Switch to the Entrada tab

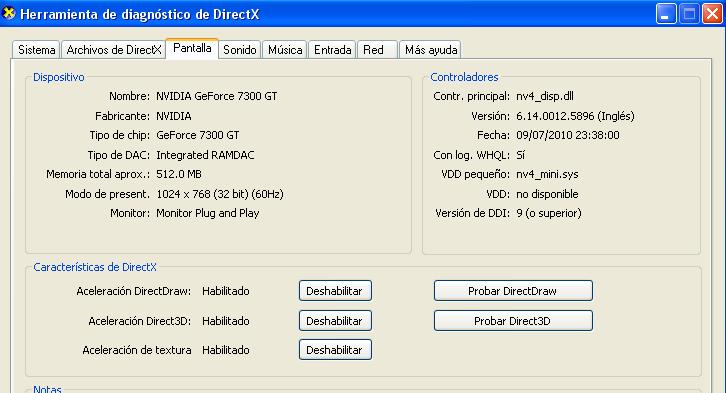coord(332,50)
